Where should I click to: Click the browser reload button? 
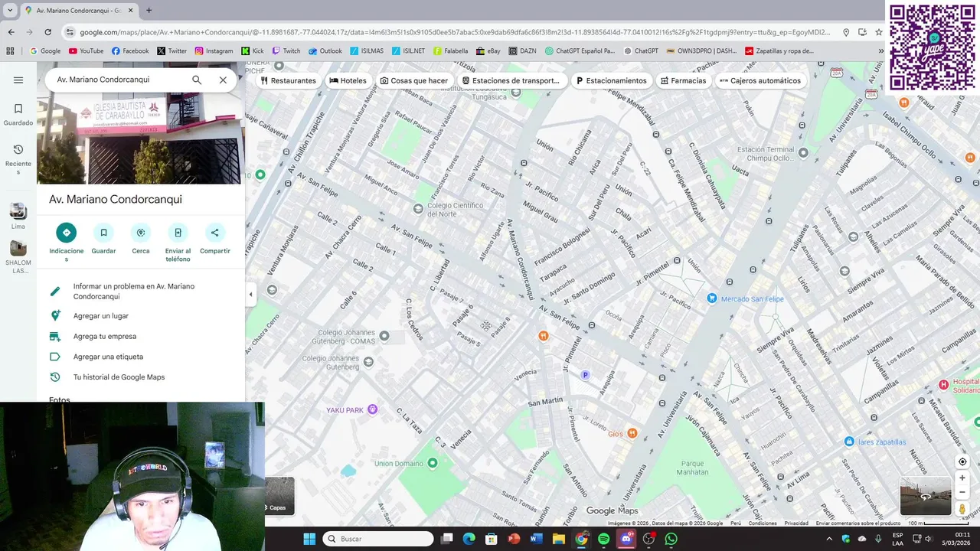(47, 32)
